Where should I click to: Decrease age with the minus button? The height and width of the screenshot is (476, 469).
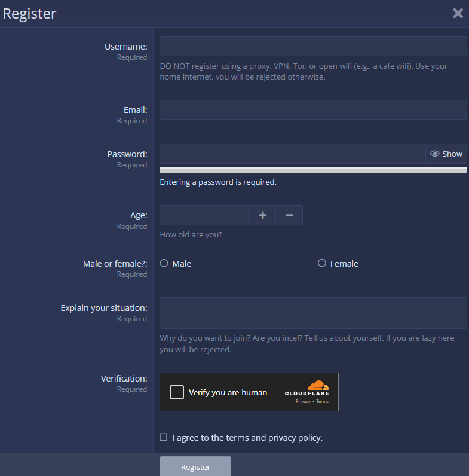click(x=289, y=215)
